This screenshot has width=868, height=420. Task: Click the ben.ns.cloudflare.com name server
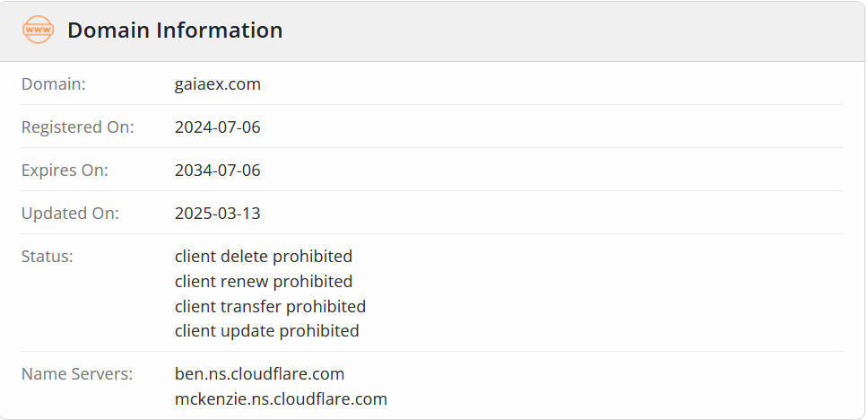[x=260, y=374]
